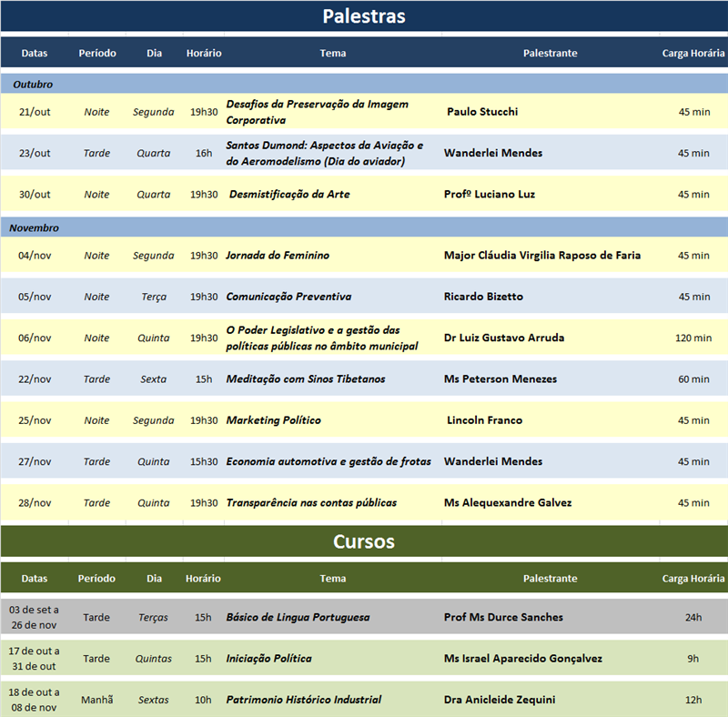
Task: Click the 16h time cell for Santos Dumond
Action: tap(204, 153)
